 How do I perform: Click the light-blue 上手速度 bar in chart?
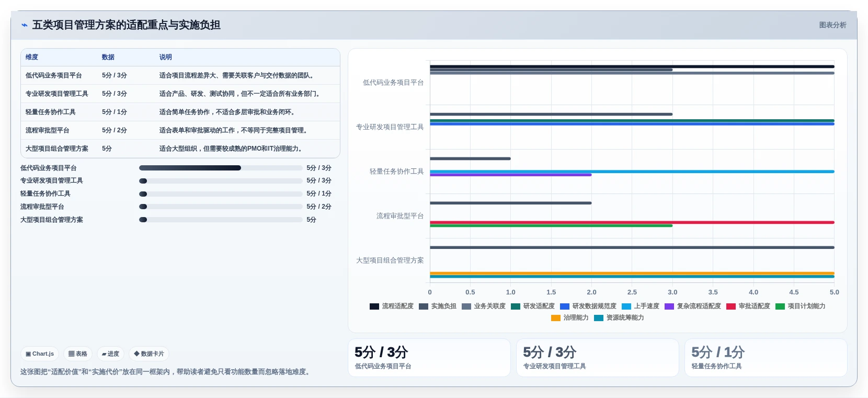click(x=632, y=172)
